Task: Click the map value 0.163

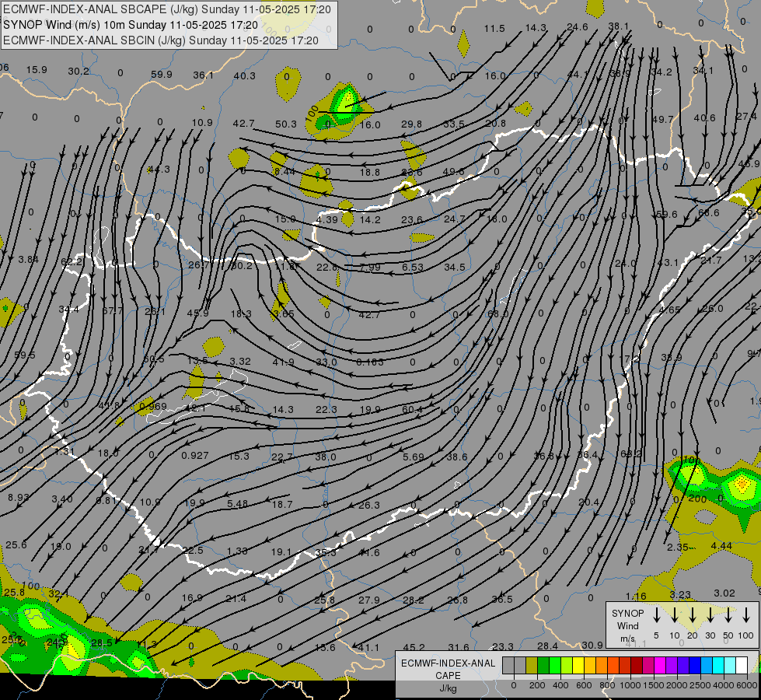Action: (369, 362)
